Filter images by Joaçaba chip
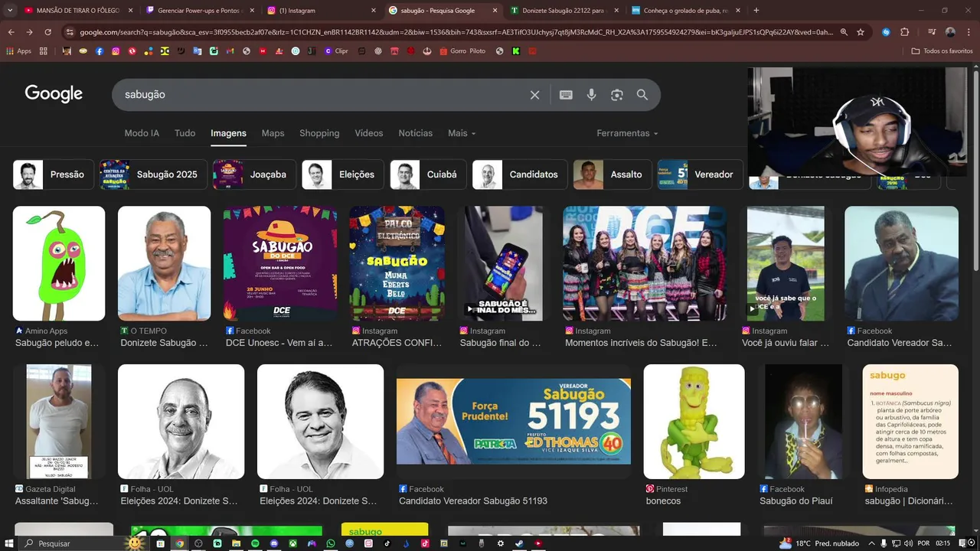The image size is (980, 551). coord(254,174)
